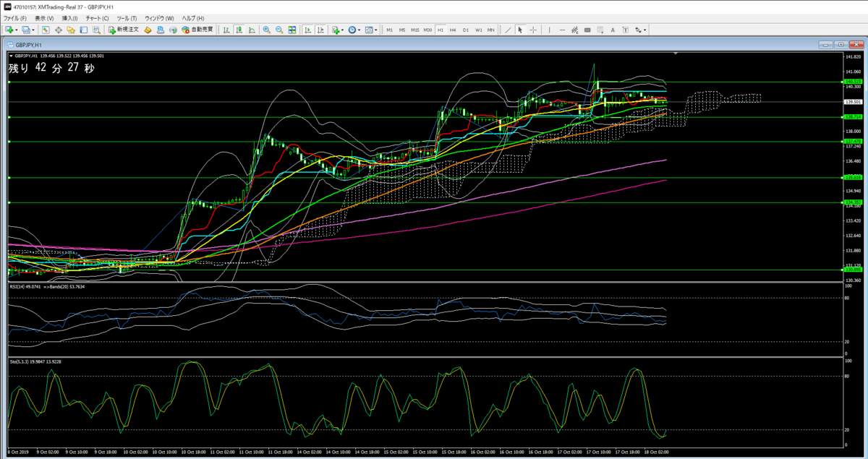Viewport: 868px width, 459px height.
Task: Expand the Templates dropdown arrow
Action: click(x=375, y=30)
